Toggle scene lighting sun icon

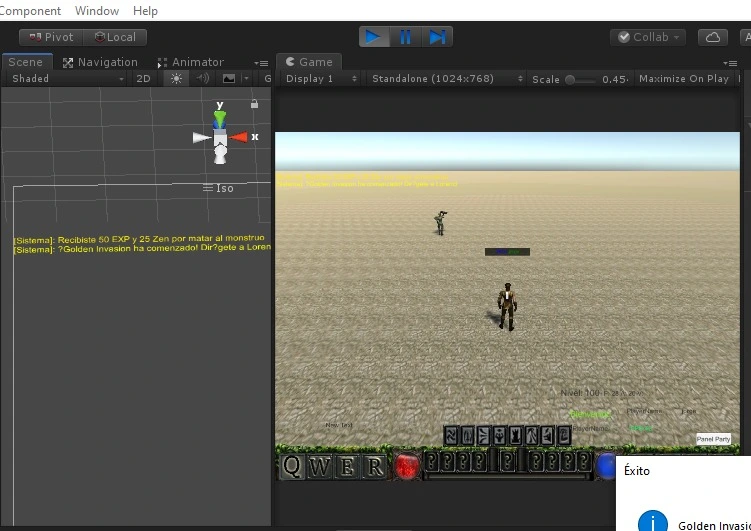pos(176,79)
